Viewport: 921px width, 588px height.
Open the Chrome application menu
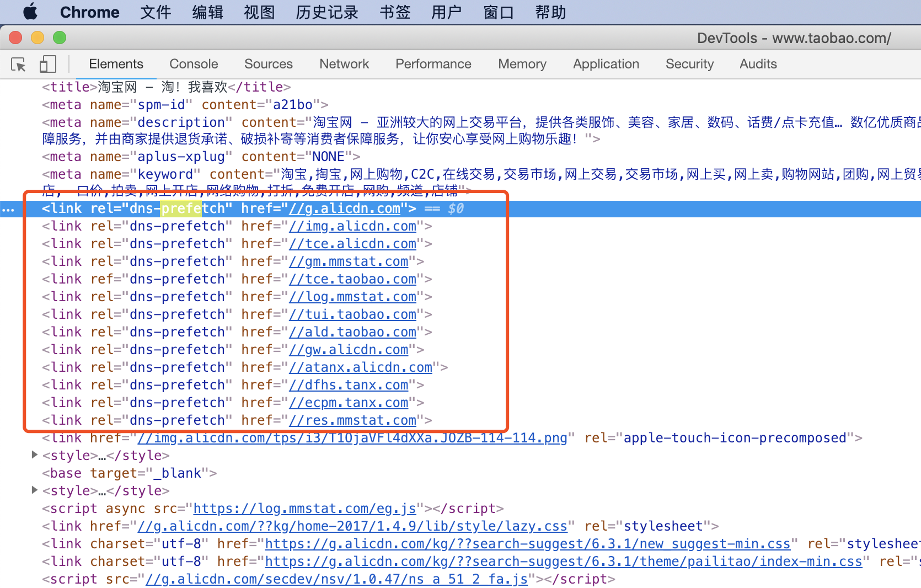[89, 12]
